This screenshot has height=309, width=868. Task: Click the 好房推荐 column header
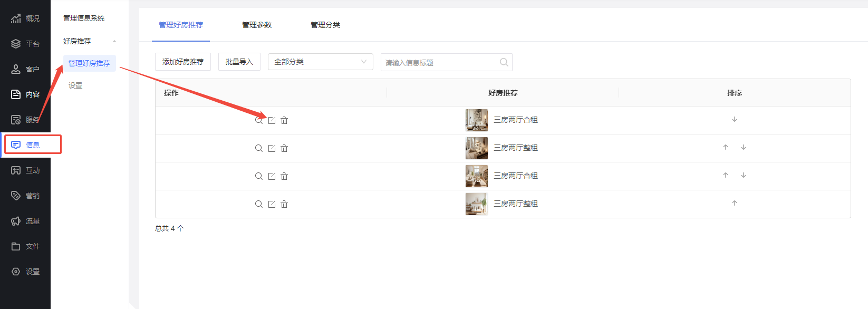tap(503, 93)
